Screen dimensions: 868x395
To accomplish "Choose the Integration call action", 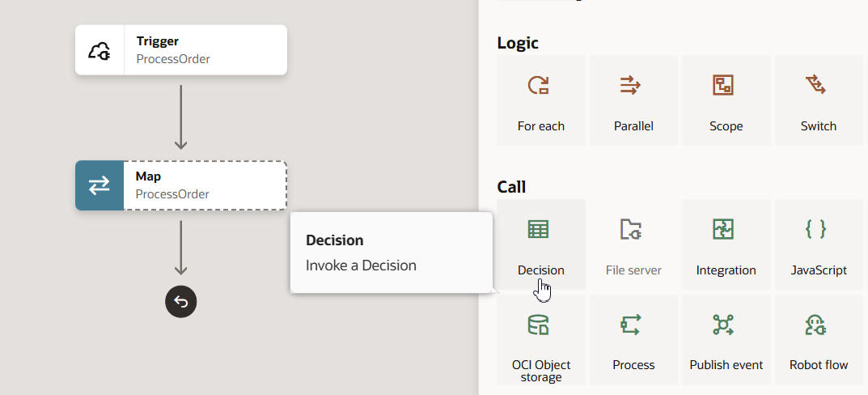I will pos(726,244).
